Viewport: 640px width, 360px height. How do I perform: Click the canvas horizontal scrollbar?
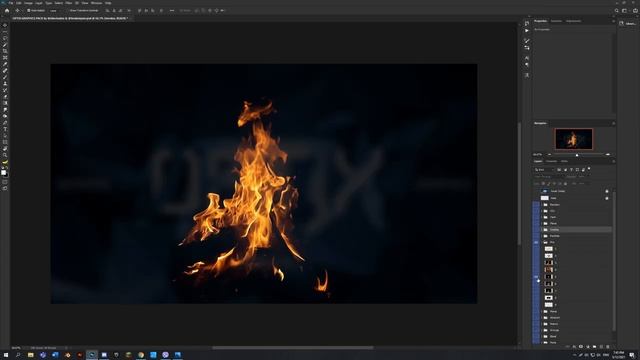coord(292,348)
